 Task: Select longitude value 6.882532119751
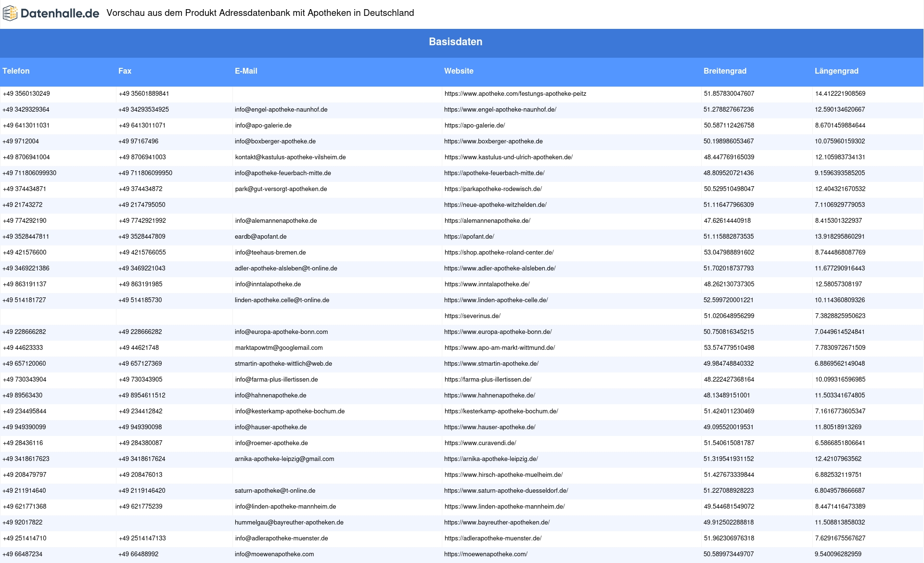[838, 475]
